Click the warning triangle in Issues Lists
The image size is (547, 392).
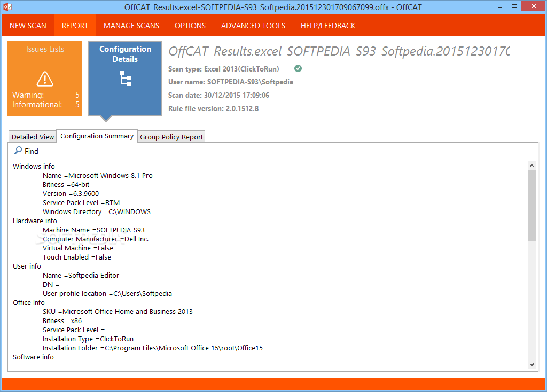pos(45,79)
